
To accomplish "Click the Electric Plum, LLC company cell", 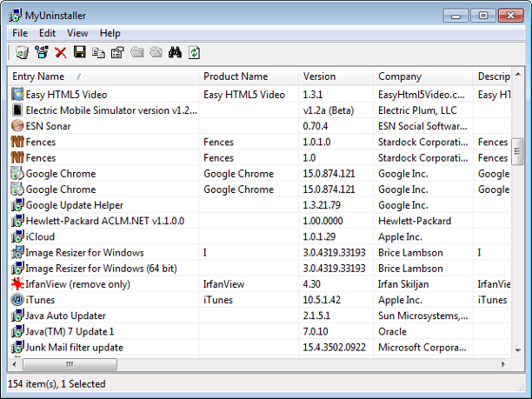I will click(x=417, y=110).
